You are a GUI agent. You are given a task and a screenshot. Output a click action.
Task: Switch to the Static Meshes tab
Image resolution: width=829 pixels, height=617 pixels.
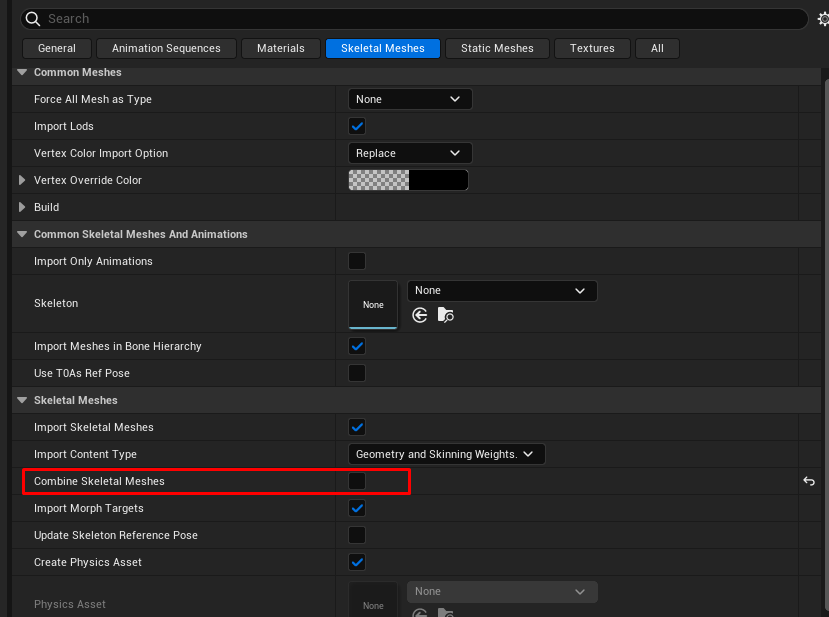[497, 48]
